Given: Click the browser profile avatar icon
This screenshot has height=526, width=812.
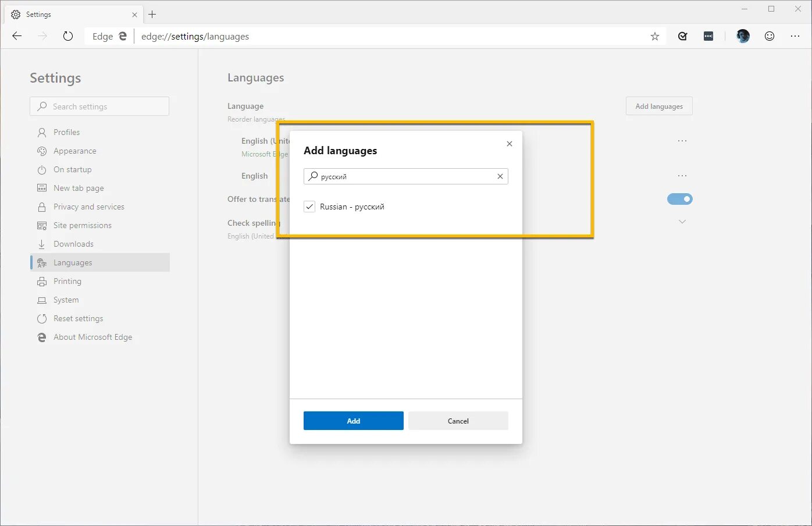Looking at the screenshot, I should (x=742, y=35).
